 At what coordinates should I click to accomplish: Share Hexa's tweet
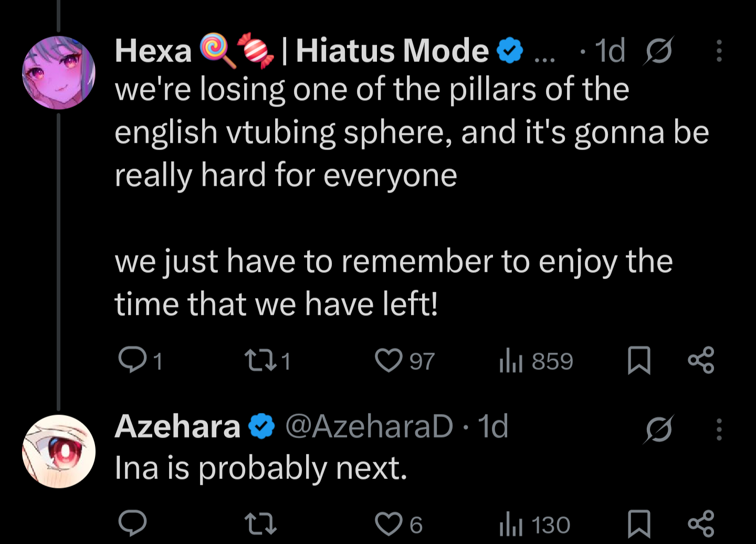pyautogui.click(x=701, y=360)
